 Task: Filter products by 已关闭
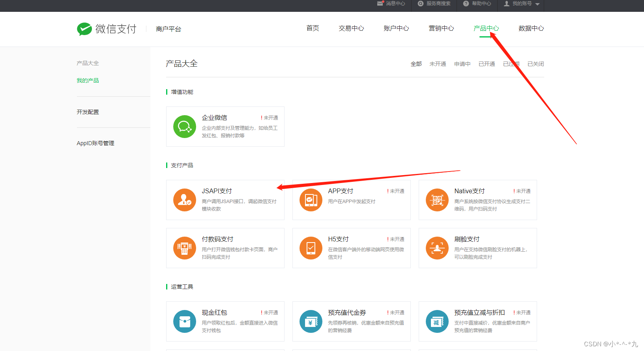(x=535, y=64)
